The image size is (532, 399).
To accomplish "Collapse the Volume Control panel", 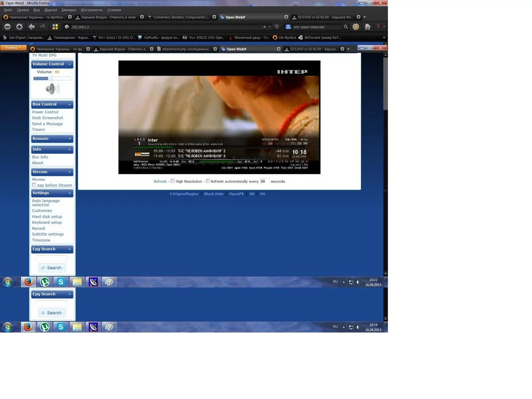I will [x=70, y=64].
